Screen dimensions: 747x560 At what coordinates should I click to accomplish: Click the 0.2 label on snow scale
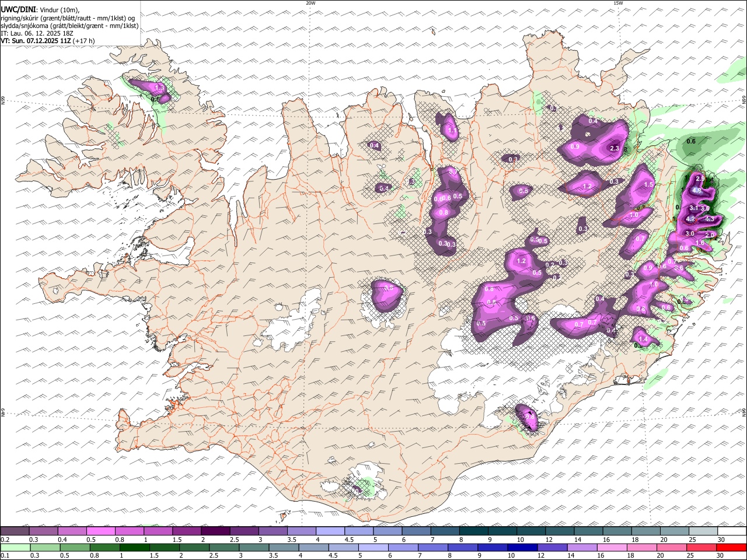tap(5, 540)
